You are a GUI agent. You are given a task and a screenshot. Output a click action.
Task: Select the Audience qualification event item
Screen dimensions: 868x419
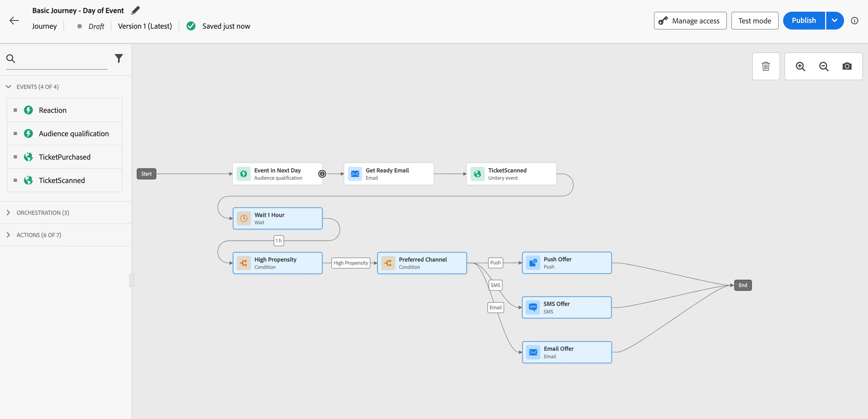coord(64,133)
